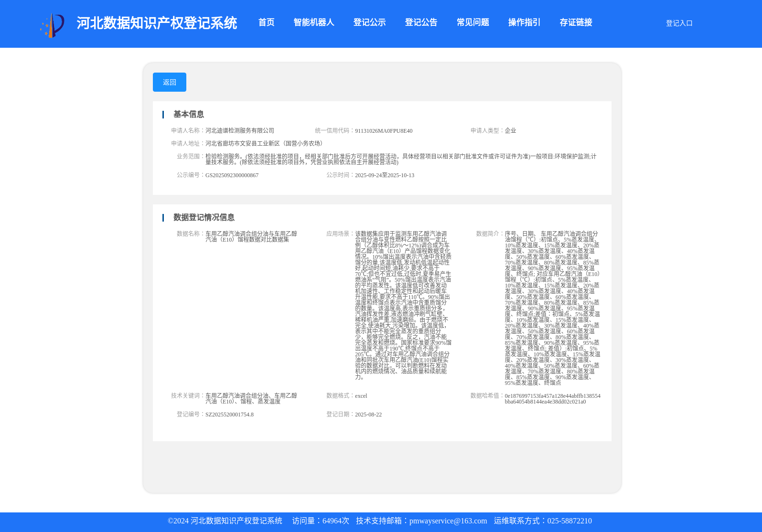This screenshot has width=762, height=532.
Task: Open the 智能机器人 menu item
Action: (x=313, y=22)
